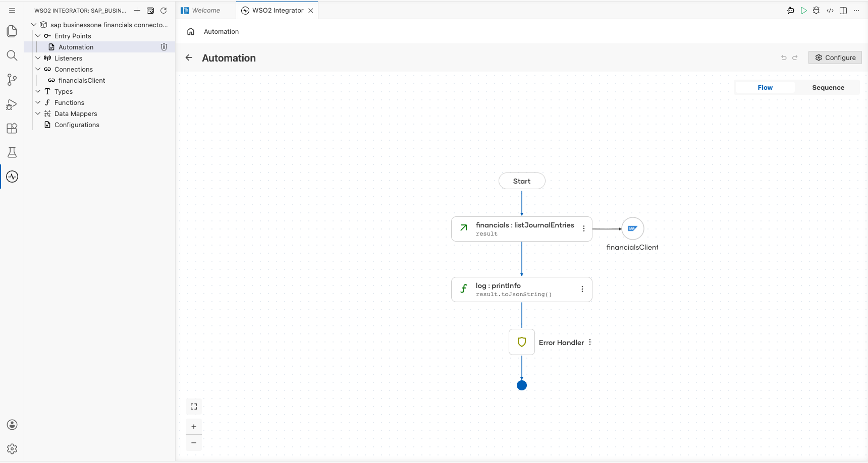Select the log : printInfo node
868x463 pixels.
click(x=522, y=290)
